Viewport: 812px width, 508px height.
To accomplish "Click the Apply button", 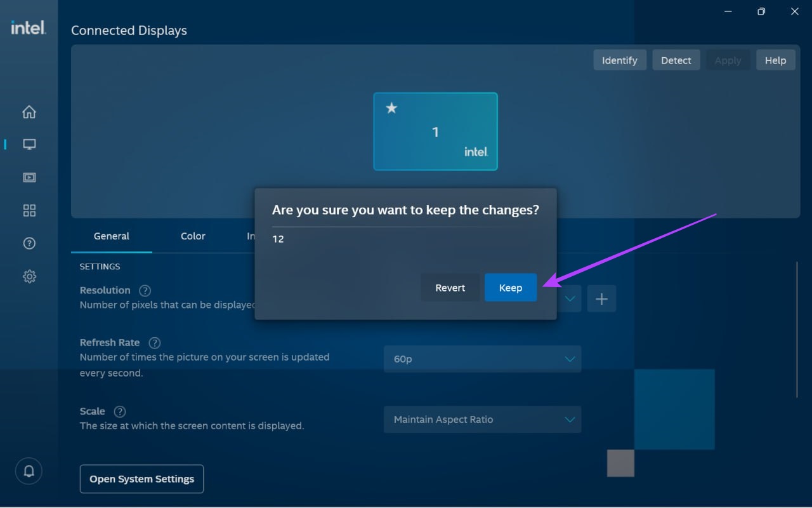I will (728, 60).
